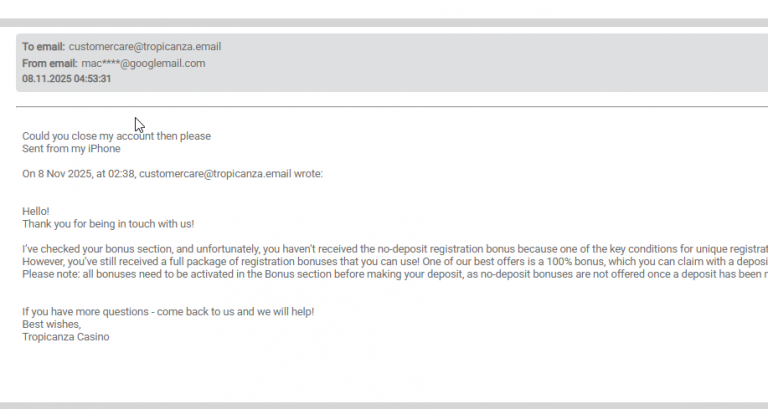Click the 08.11.2025 04:53:31 timestamp
The image size is (768, 409).
pyautogui.click(x=66, y=79)
